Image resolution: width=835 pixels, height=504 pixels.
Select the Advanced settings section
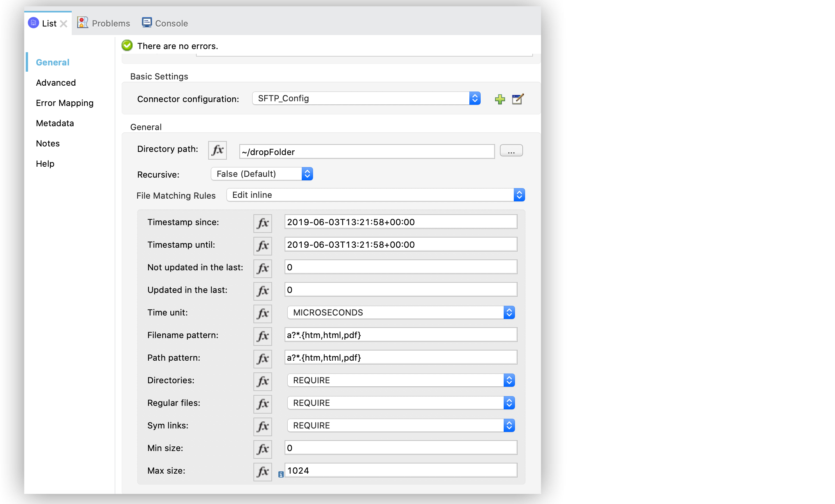(x=55, y=83)
